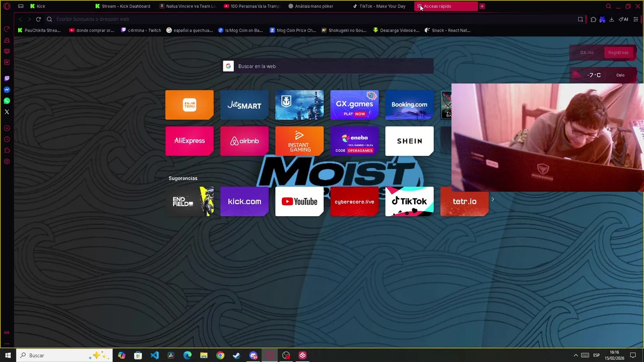Open Messenger in the Opera sidebar

[7, 89]
